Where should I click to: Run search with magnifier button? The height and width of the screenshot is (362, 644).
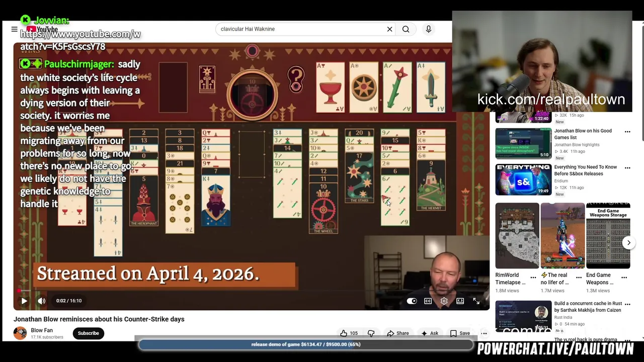pos(406,29)
